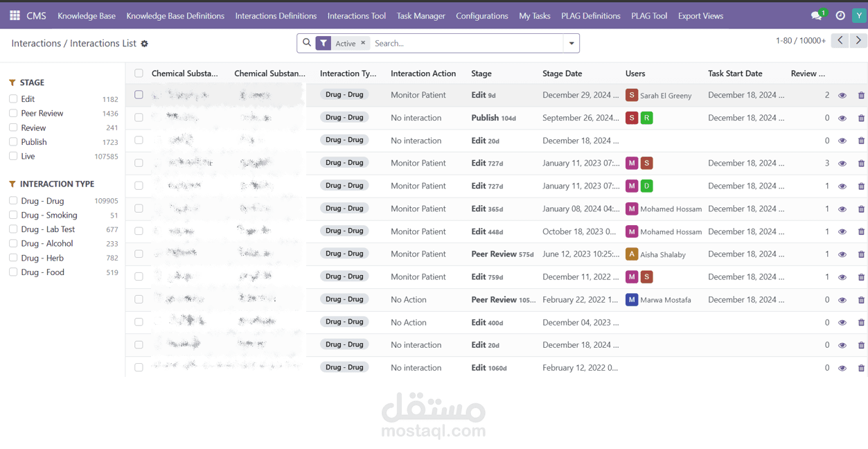Check the Drug - Alcohol filter
Viewport: 868px width, 449px height.
tap(13, 243)
